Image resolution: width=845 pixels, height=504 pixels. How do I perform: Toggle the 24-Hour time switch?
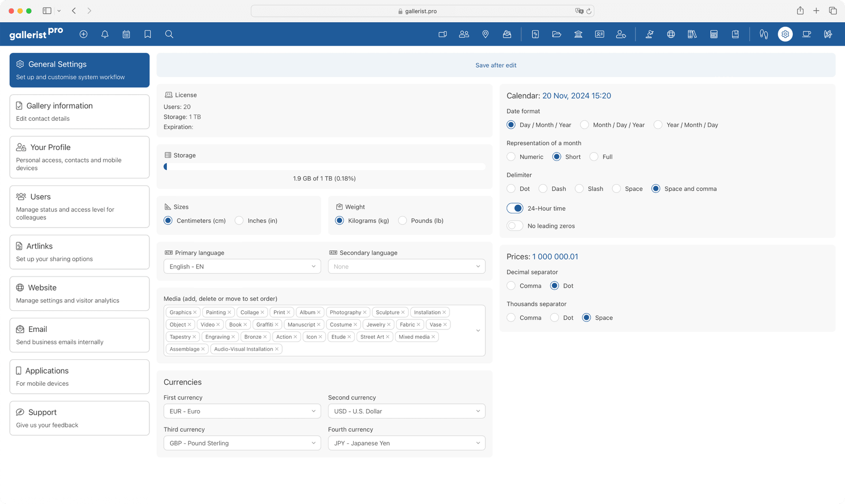click(515, 208)
